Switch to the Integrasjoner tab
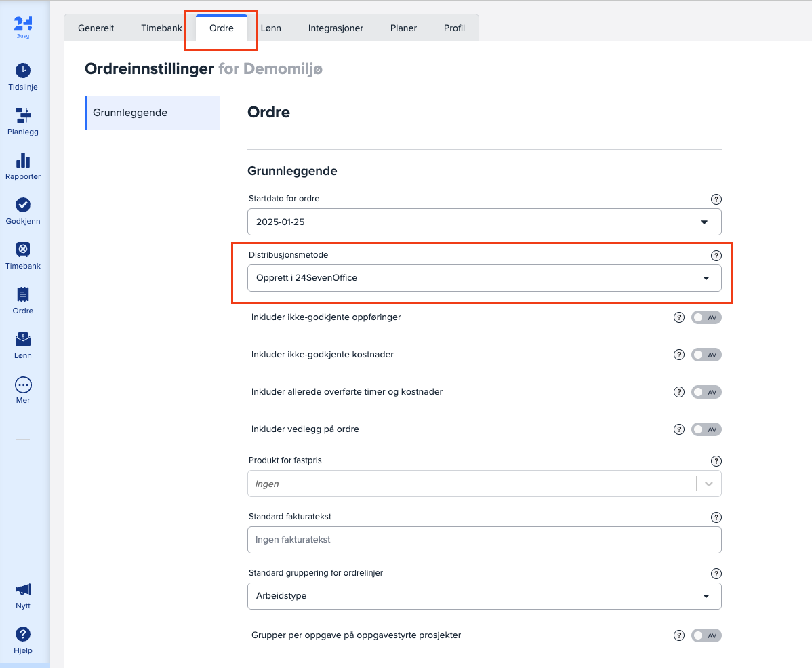Image resolution: width=812 pixels, height=668 pixels. [x=336, y=28]
